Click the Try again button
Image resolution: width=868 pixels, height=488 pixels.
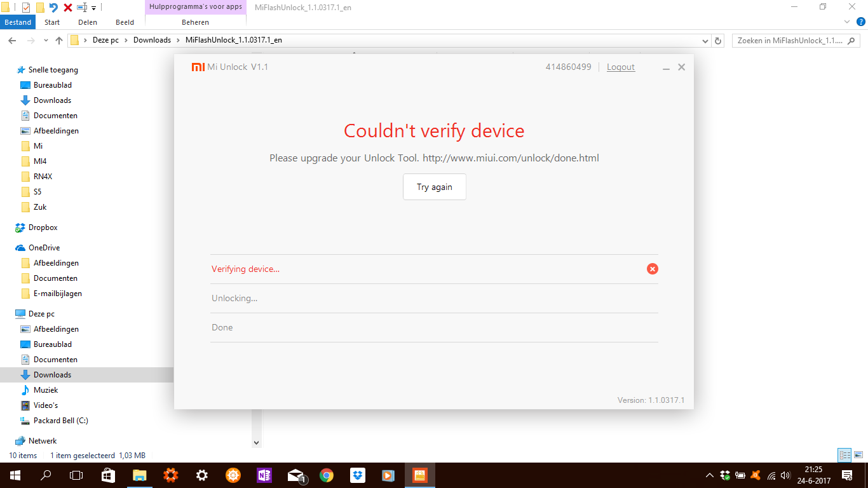tap(435, 187)
